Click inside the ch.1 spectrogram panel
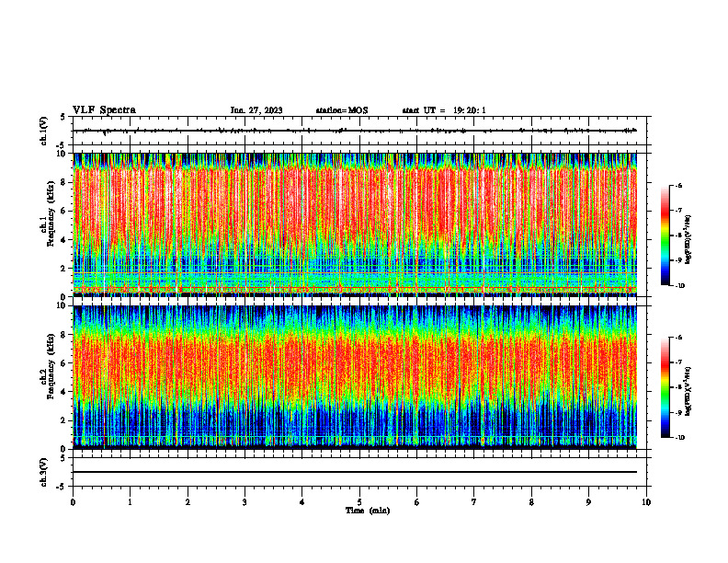 355,224
